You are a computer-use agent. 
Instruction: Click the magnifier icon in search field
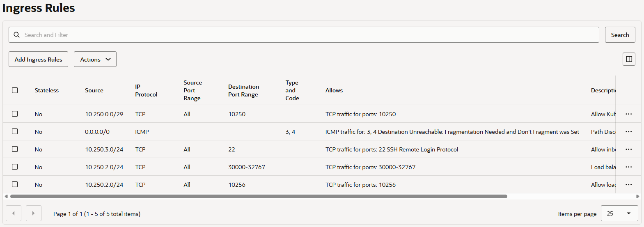click(17, 35)
